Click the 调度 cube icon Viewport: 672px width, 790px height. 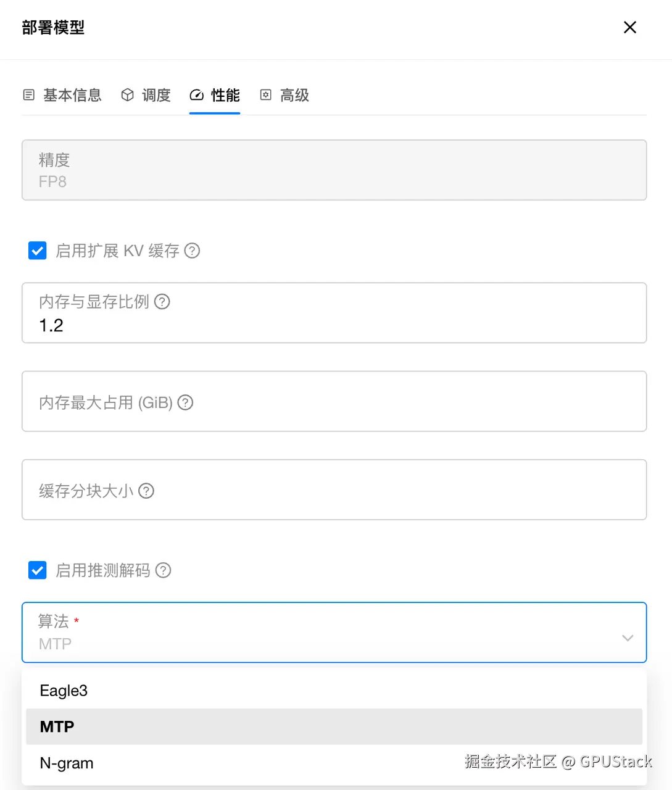coord(128,95)
